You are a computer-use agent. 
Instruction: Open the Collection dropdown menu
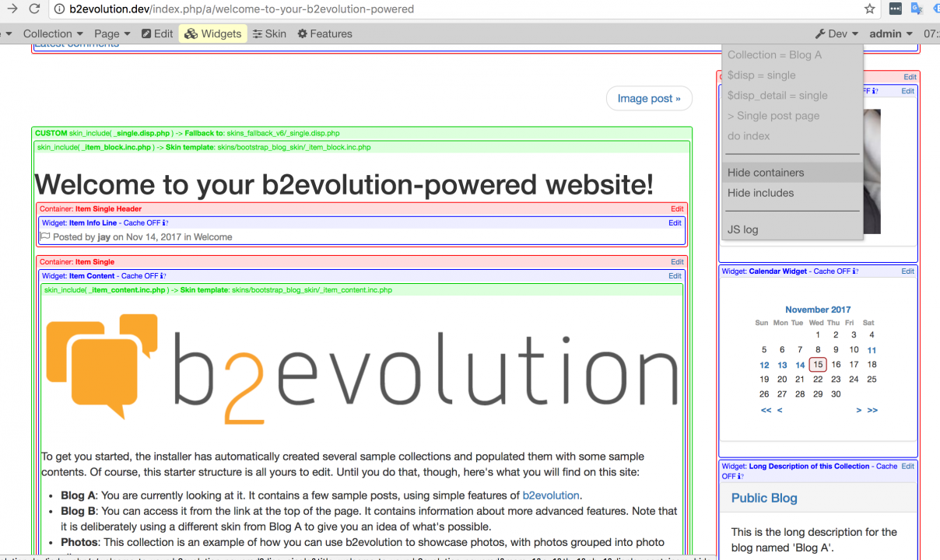(x=53, y=33)
